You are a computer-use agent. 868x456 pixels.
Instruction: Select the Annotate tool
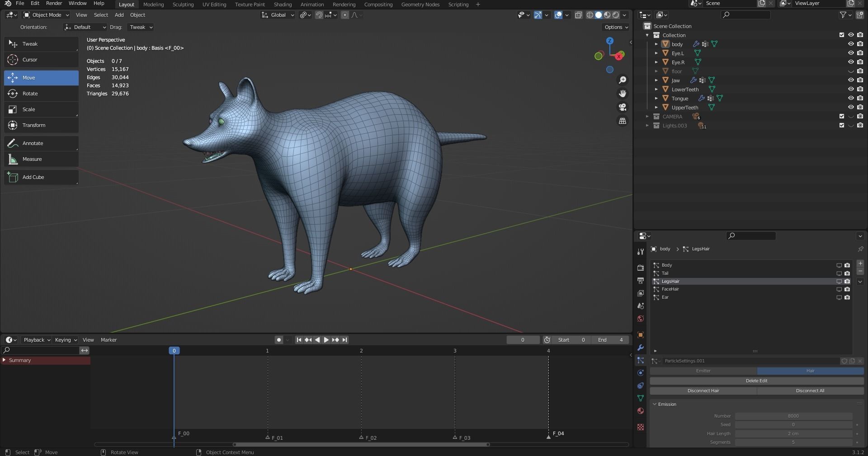coord(41,143)
